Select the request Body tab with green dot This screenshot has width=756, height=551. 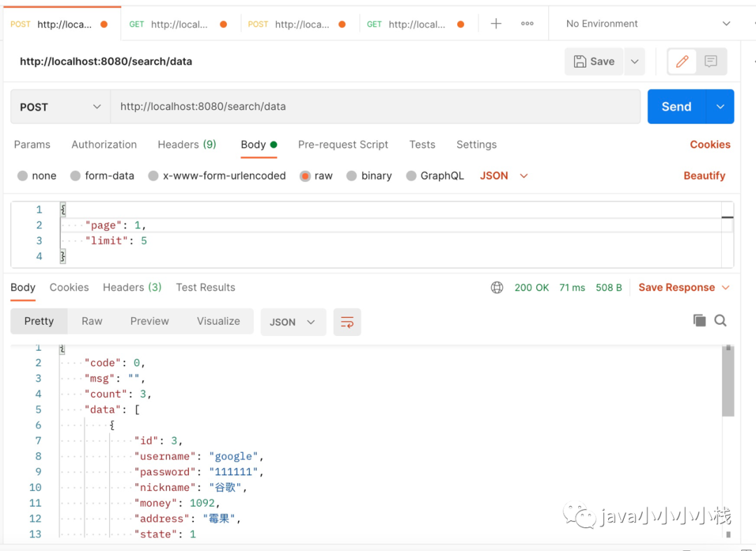point(259,145)
